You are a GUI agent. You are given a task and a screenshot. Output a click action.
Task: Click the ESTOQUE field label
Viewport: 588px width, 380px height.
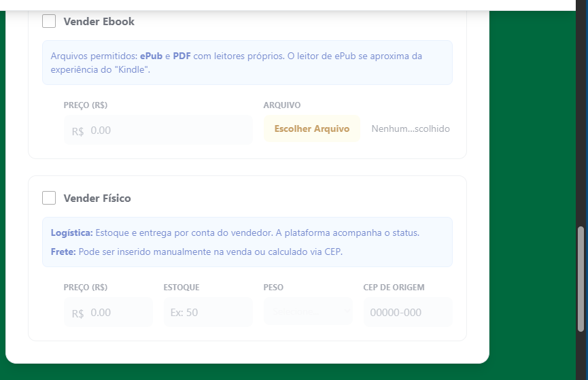181,288
